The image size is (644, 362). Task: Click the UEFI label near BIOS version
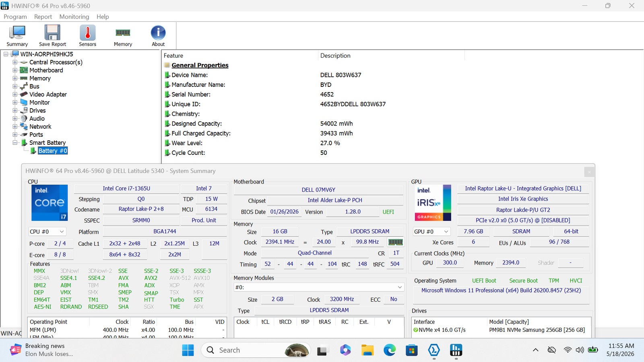(x=388, y=212)
